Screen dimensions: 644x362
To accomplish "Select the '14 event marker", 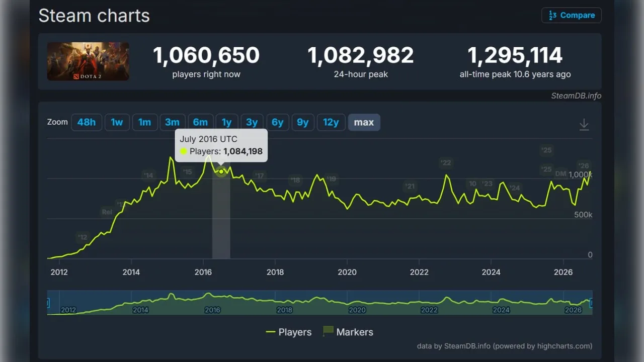I will (x=148, y=175).
